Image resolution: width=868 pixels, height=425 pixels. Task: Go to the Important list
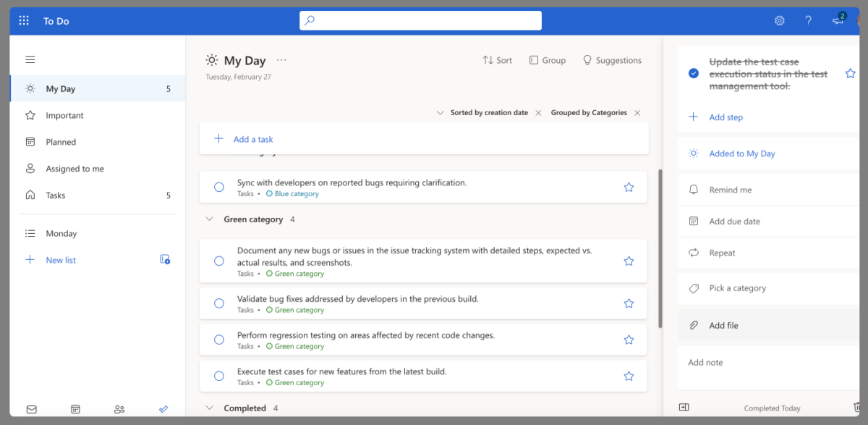(x=65, y=116)
